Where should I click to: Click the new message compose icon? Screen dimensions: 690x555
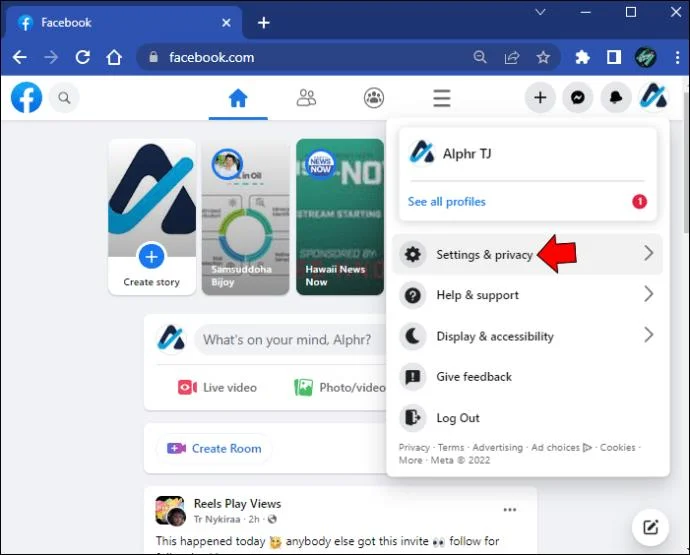pyautogui.click(x=650, y=527)
